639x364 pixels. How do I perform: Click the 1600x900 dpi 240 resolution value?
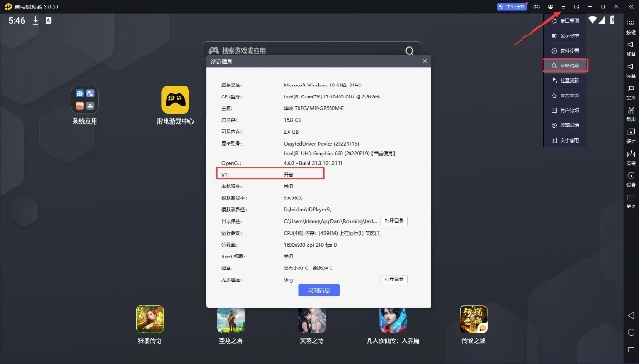pos(310,245)
